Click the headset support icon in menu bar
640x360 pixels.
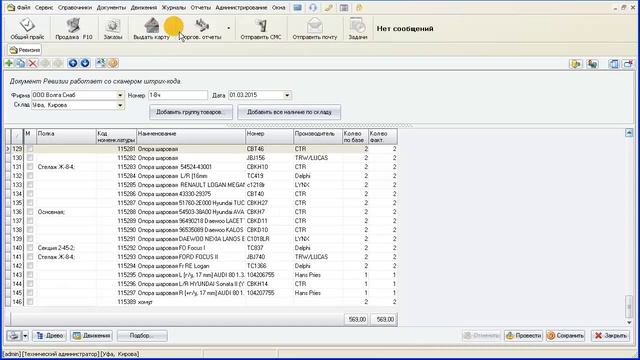[x=313, y=7]
